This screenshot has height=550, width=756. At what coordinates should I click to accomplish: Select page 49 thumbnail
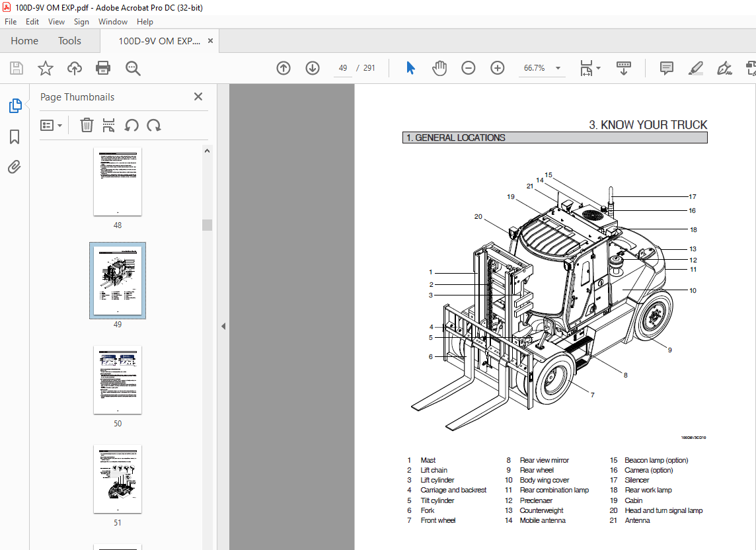118,281
